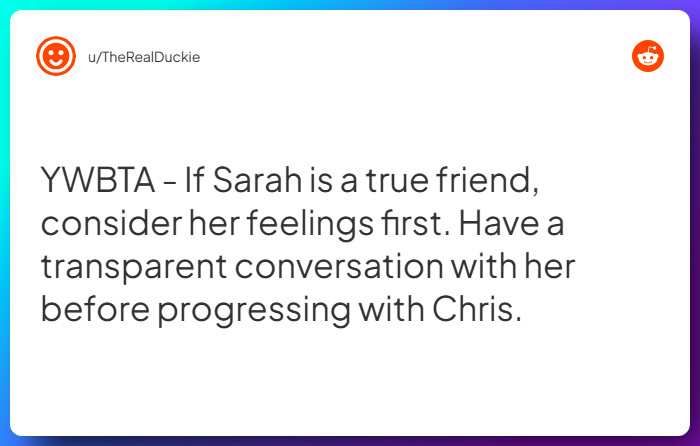Click the word consider in the comment
Image resolution: width=700 pixels, height=446 pixels.
[x=112, y=223]
